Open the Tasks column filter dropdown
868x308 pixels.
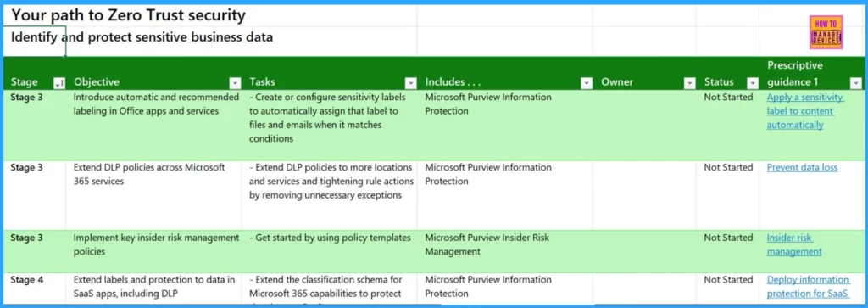pos(411,83)
